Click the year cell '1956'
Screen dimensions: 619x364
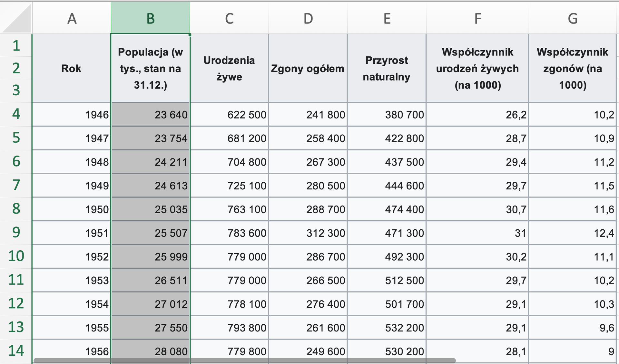[72, 351]
